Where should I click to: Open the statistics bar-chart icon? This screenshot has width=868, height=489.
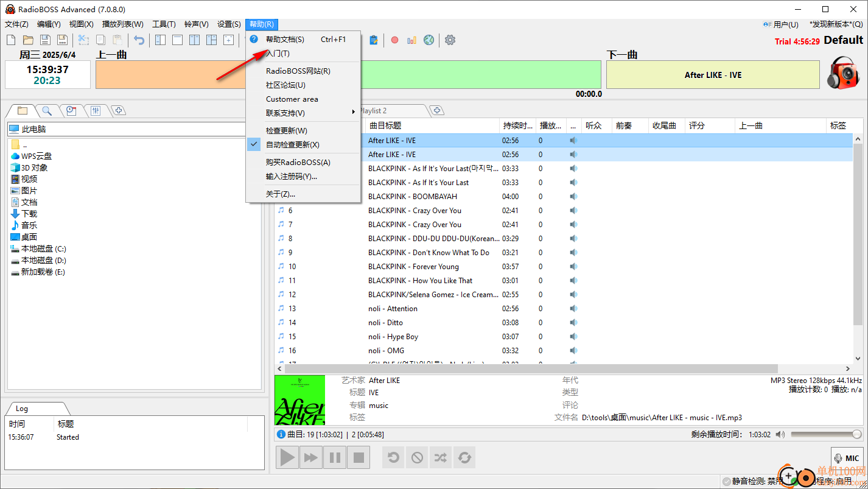click(x=412, y=40)
